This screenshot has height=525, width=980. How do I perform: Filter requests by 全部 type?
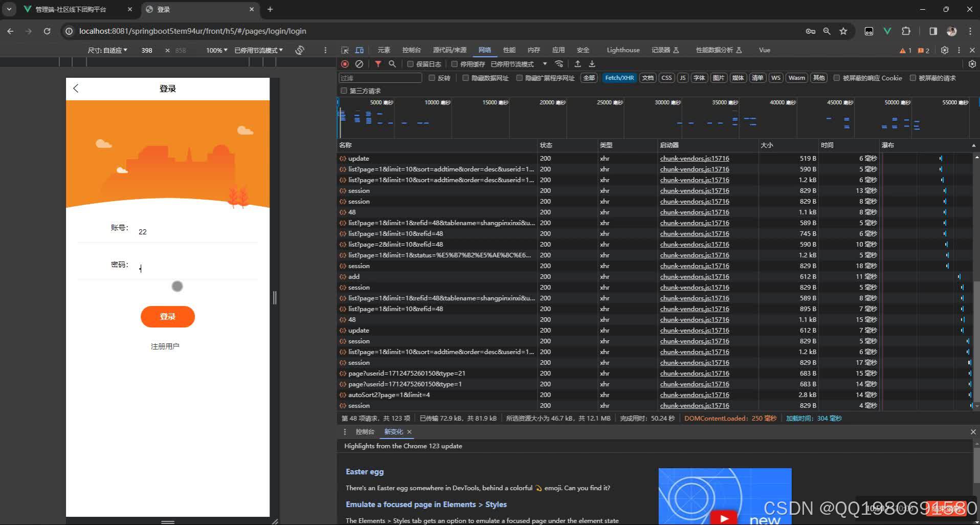589,78
